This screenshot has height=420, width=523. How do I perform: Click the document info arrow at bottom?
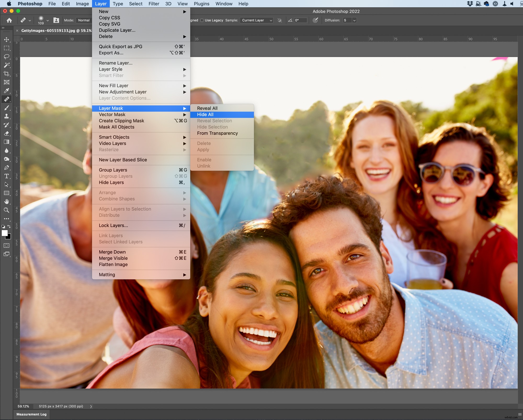tap(91, 406)
